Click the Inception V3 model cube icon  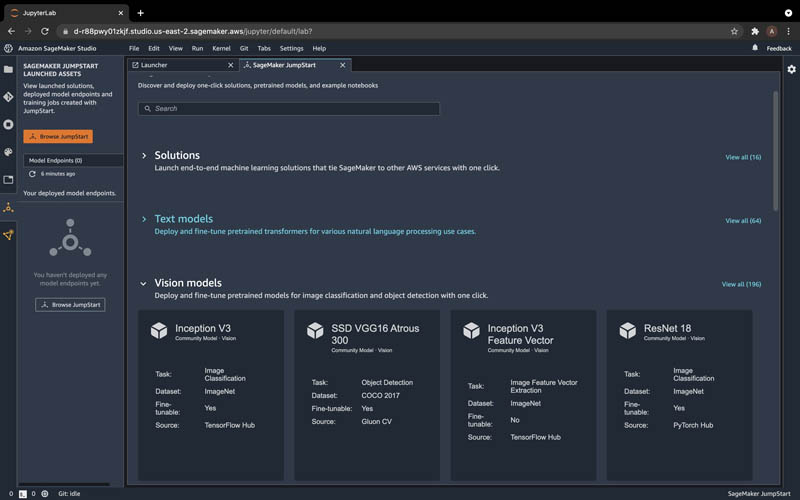[x=159, y=331]
